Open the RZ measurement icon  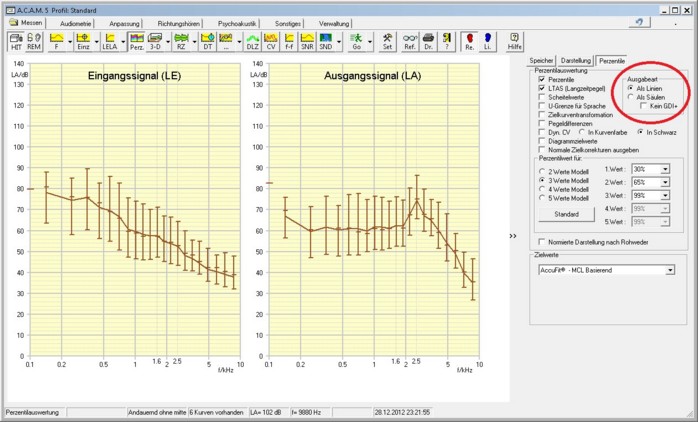click(181, 41)
